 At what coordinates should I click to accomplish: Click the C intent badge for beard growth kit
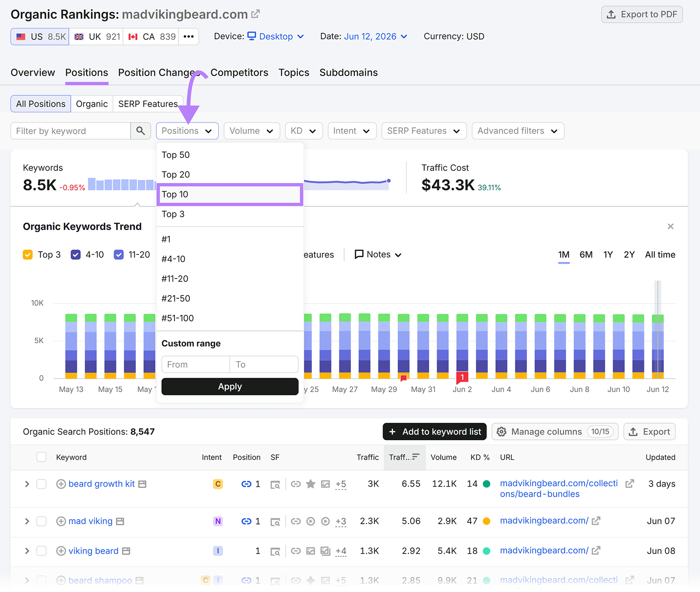[x=218, y=484]
